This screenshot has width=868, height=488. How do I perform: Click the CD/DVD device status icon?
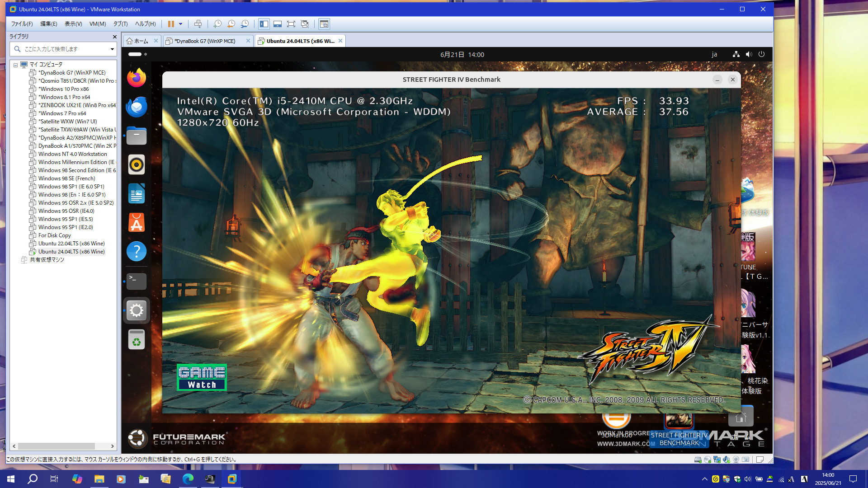click(707, 460)
